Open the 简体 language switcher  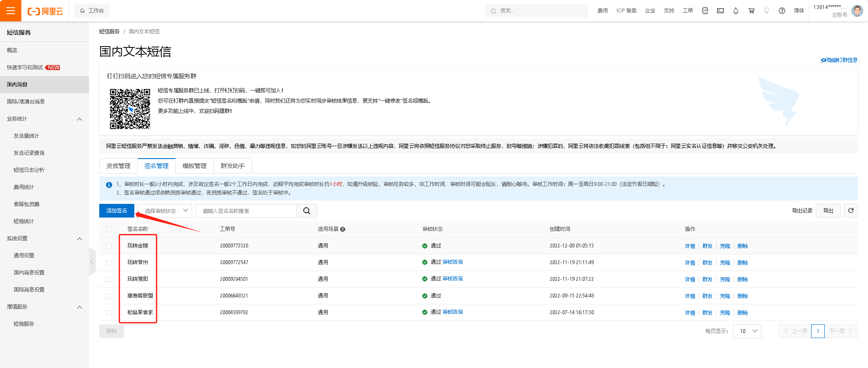pyautogui.click(x=799, y=11)
